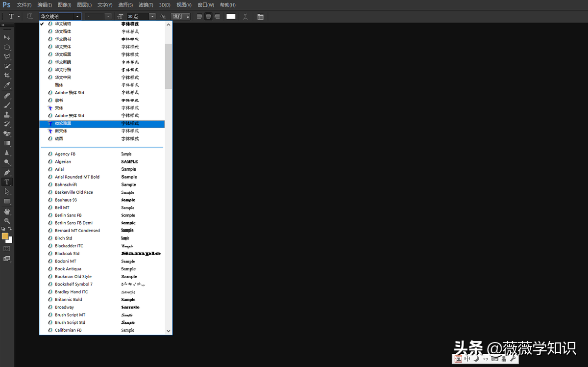Select the Dodge tool
The image size is (588, 367).
click(x=7, y=162)
